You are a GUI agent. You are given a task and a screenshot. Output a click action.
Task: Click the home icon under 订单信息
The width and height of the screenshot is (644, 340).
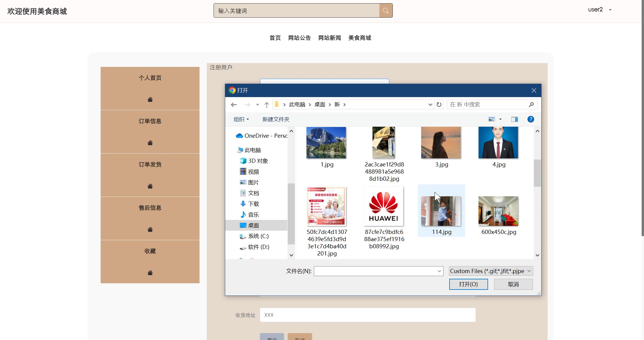point(150,143)
